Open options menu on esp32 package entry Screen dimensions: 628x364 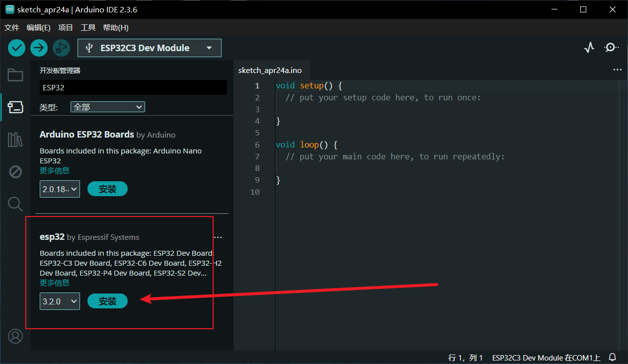[x=218, y=237]
